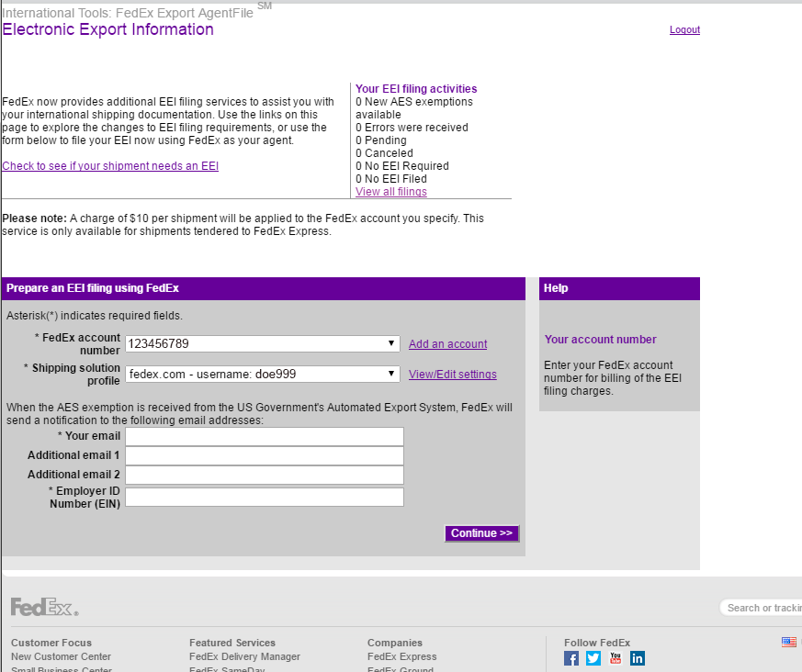
Task: Click the 'Featured Services' footer heading
Action: pyautogui.click(x=232, y=643)
